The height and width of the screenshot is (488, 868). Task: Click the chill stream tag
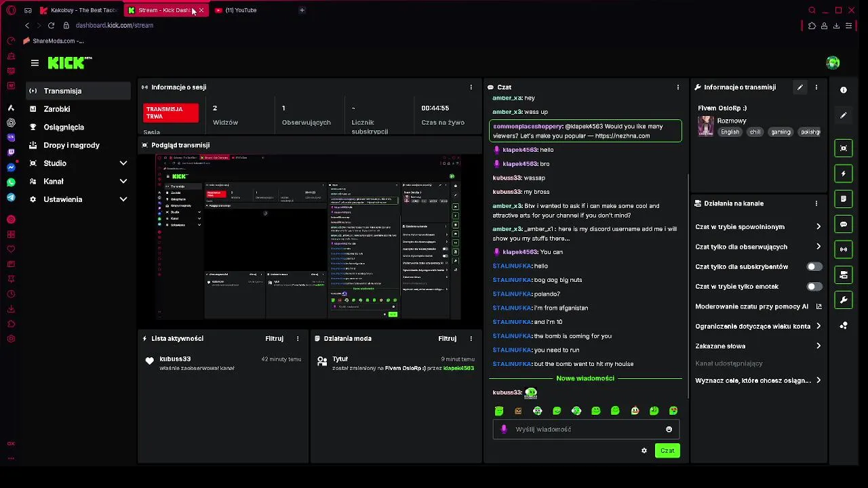coord(755,132)
